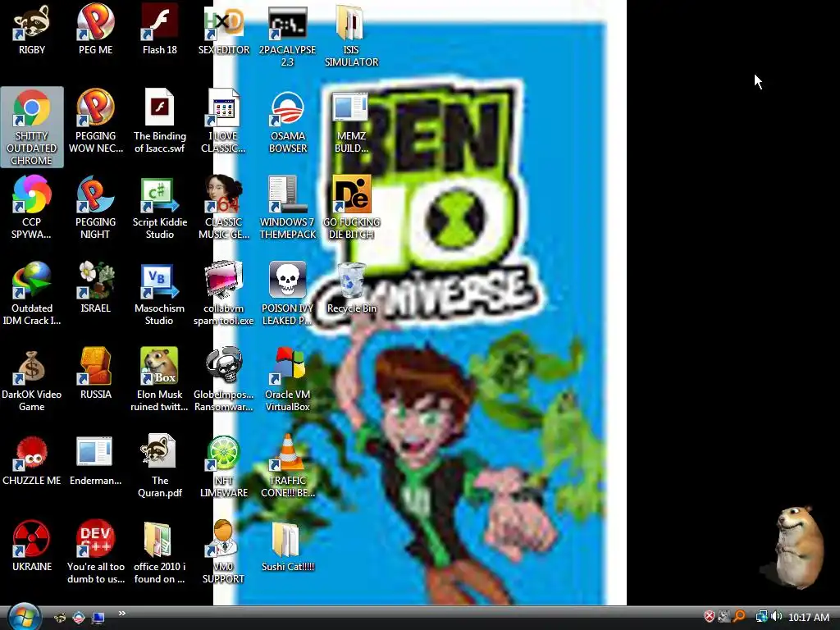The image size is (840, 630).
Task: Select the MEMZ BUILD... desktop icon
Action: click(351, 121)
